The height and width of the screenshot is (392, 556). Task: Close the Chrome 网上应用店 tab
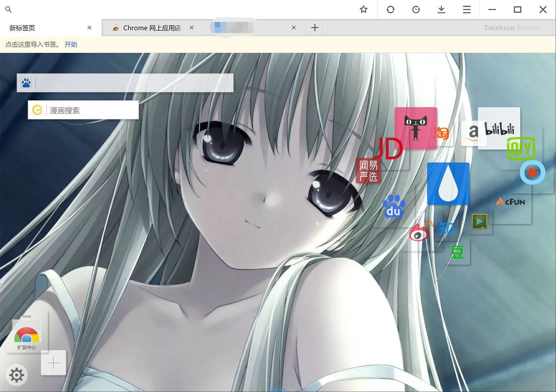click(x=191, y=27)
